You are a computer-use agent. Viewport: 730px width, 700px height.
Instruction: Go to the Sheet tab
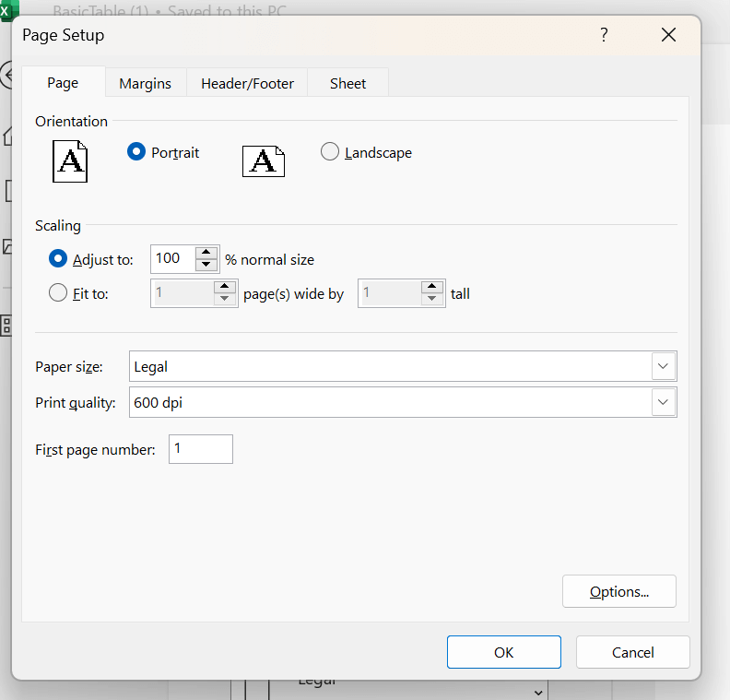[x=347, y=83]
